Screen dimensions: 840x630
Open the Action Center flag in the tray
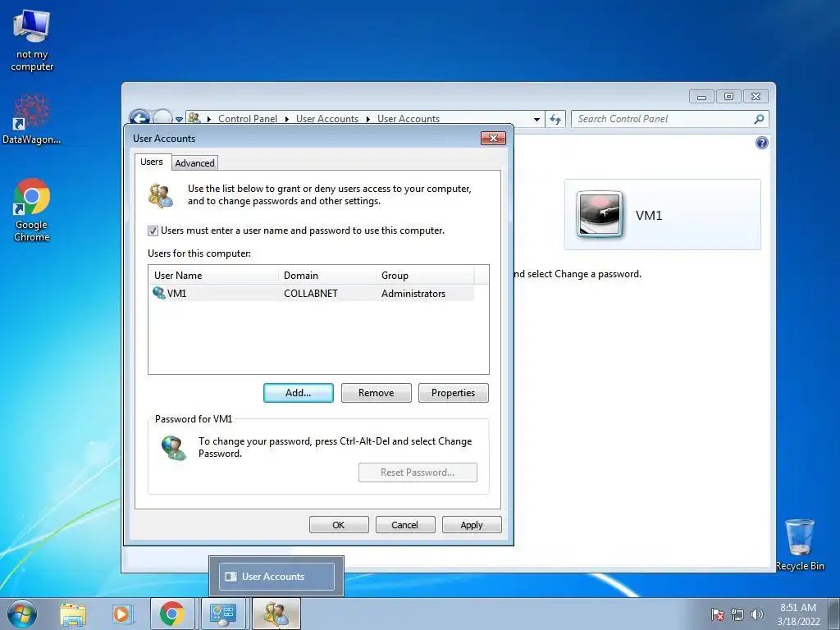coord(718,614)
